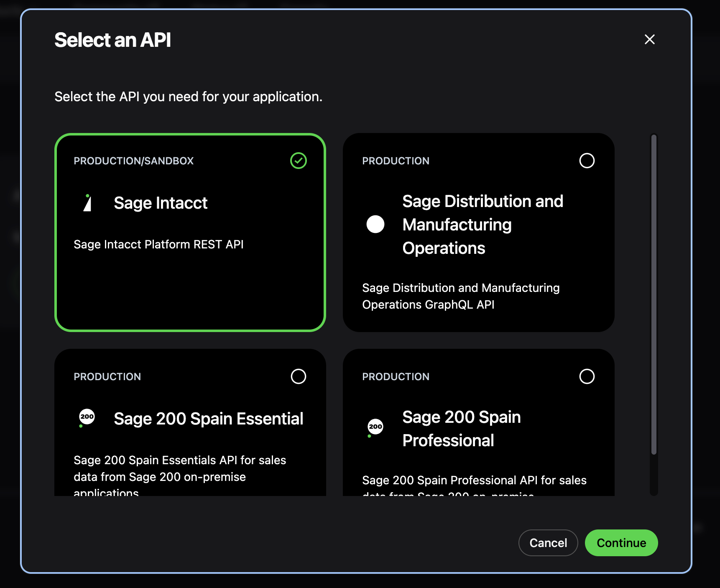Click the Sage 200 Spain Essential '200' icon

[x=86, y=417]
